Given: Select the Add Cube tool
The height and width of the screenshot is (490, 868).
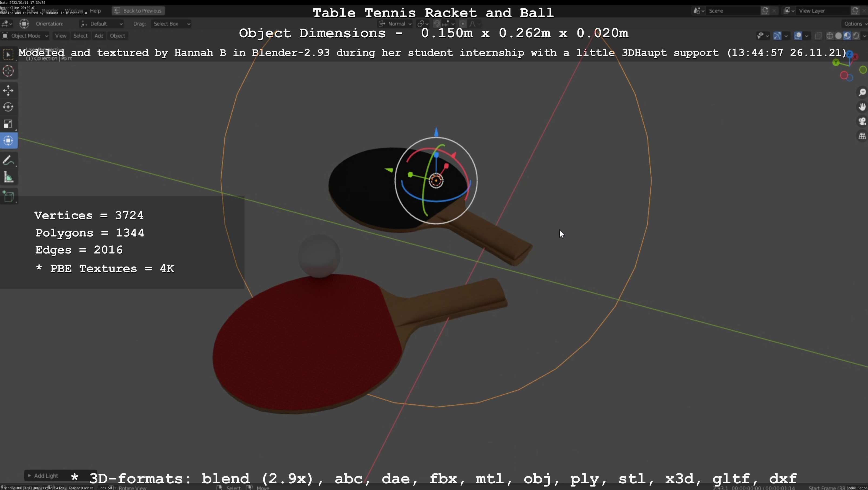Looking at the screenshot, I should [8, 197].
